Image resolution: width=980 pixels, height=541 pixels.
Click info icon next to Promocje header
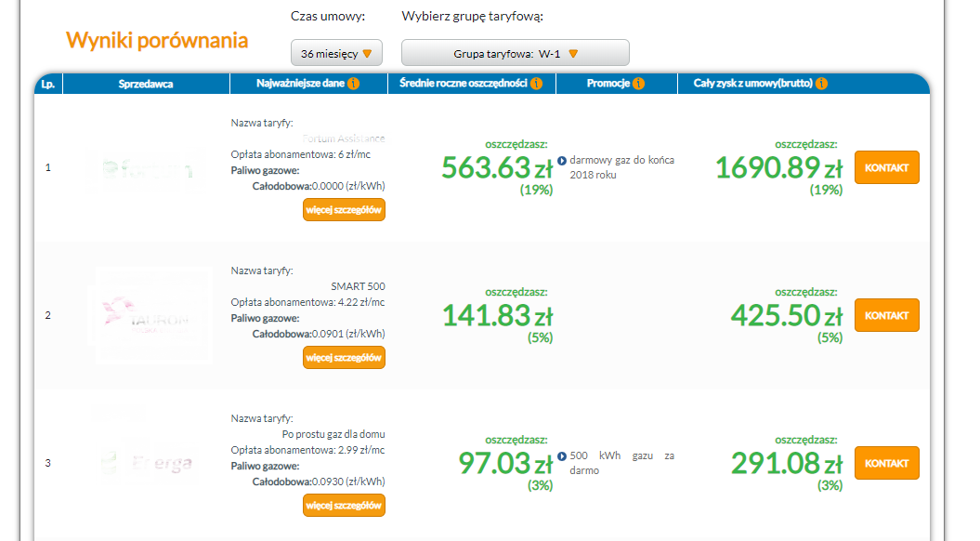pos(639,84)
